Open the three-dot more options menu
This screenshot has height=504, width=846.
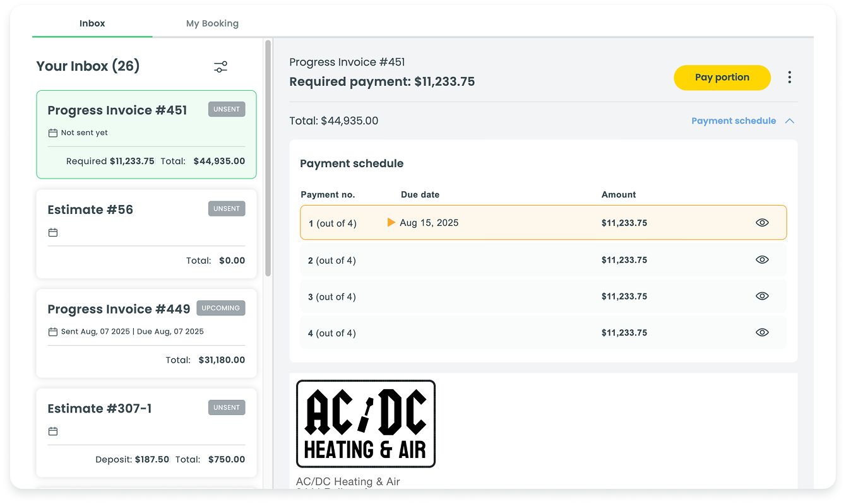click(x=789, y=78)
